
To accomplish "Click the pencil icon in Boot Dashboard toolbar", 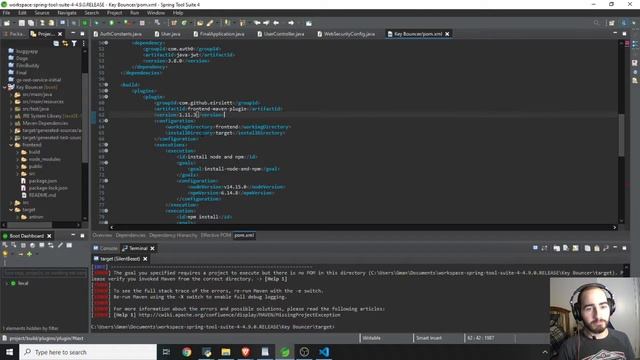I will pos(60,245).
